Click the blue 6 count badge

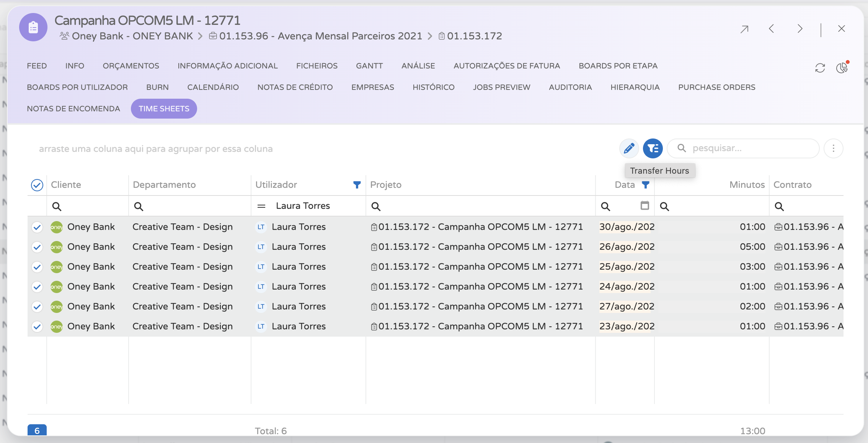pyautogui.click(x=37, y=430)
